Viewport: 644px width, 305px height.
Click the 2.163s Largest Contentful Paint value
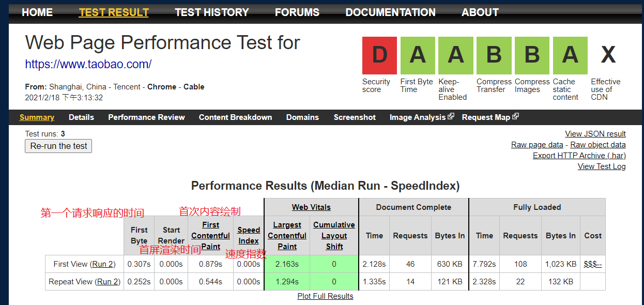(287, 264)
